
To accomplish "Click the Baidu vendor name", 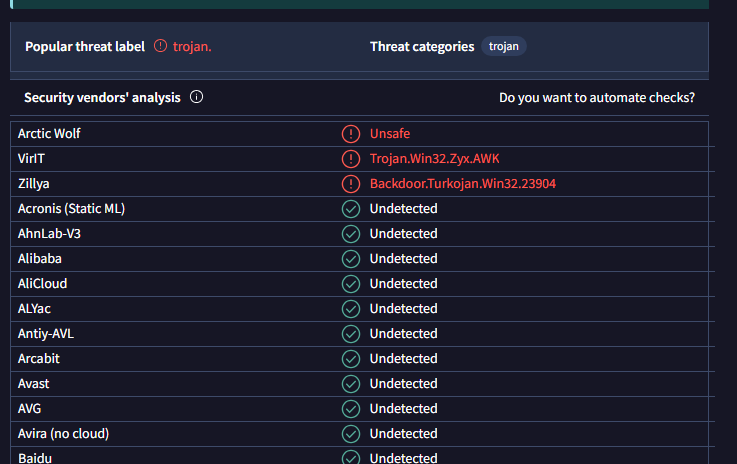I will (35, 458).
